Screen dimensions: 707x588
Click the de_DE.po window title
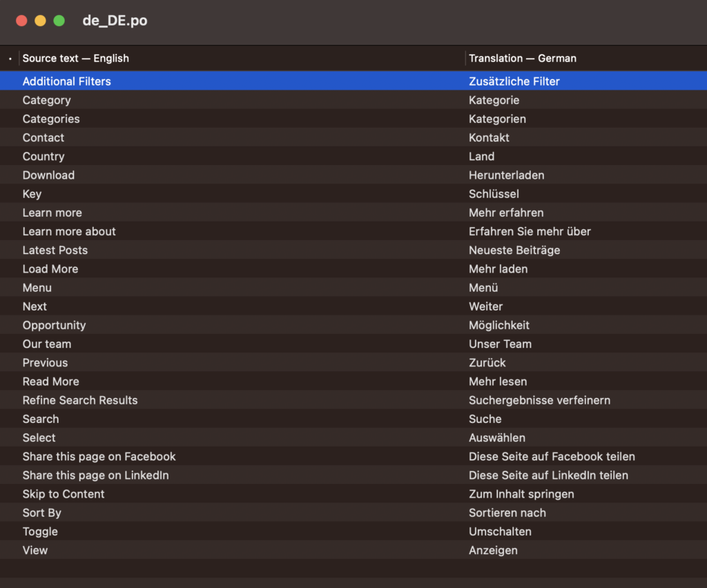click(115, 21)
